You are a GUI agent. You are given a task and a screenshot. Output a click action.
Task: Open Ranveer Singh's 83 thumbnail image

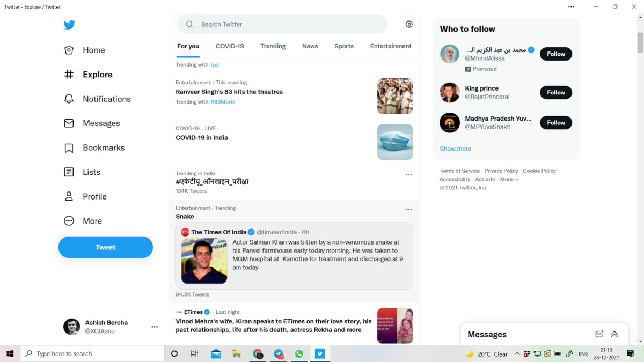(395, 96)
